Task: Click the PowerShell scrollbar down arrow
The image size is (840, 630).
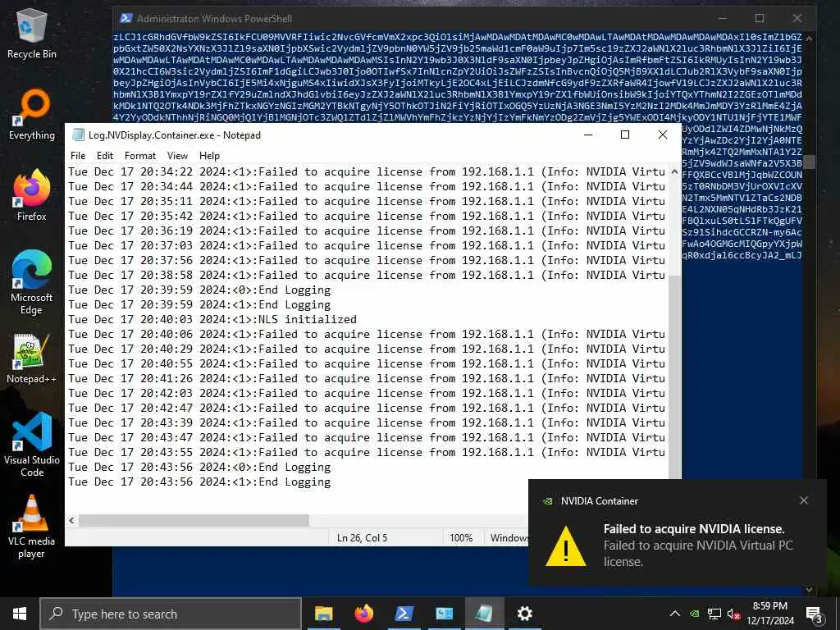Action: [x=809, y=590]
